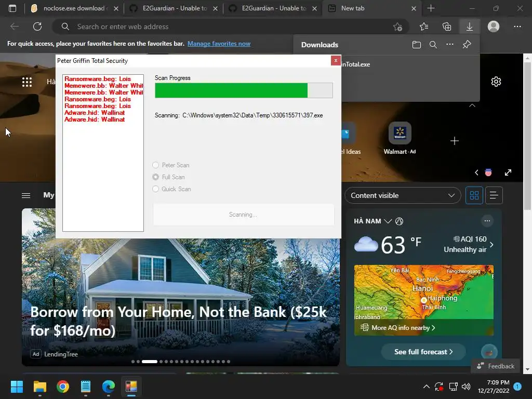Image resolution: width=532 pixels, height=399 pixels.
Task: Click the Feedback button
Action: click(496, 366)
